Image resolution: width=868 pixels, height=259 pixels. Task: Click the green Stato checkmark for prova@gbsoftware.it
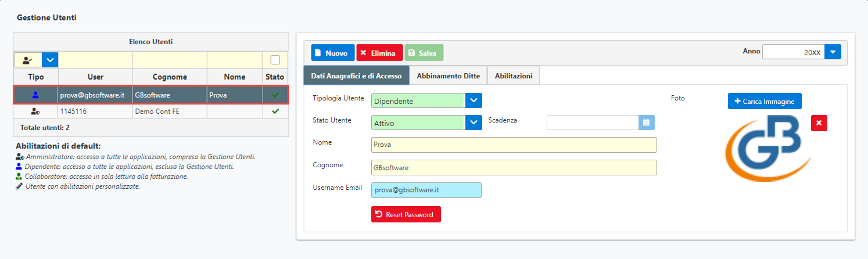point(275,95)
